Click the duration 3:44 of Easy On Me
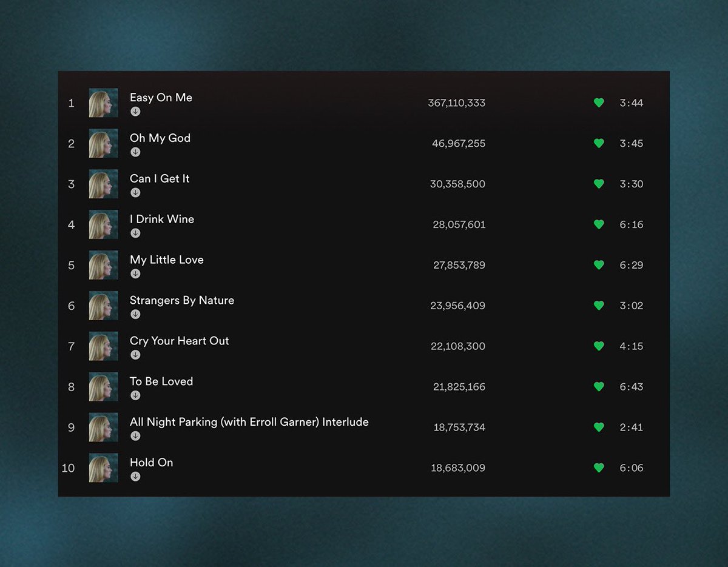Viewport: 728px width, 567px height. [632, 103]
